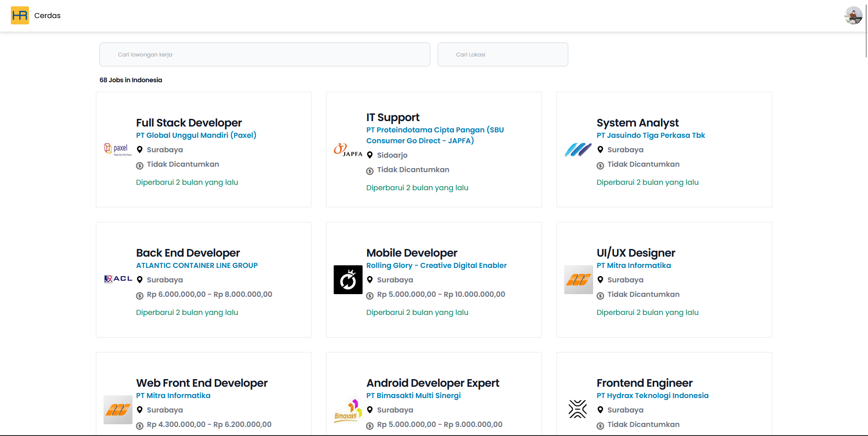Click the Bimasakti company logo
Image resolution: width=868 pixels, height=436 pixels.
pyautogui.click(x=348, y=410)
